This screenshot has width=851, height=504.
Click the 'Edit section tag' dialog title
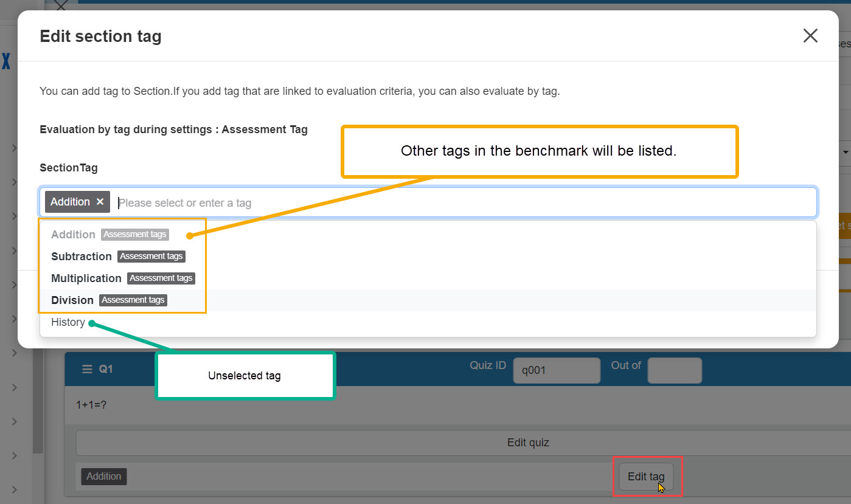tap(100, 36)
